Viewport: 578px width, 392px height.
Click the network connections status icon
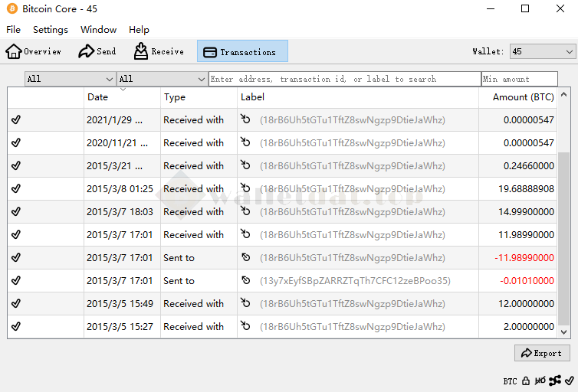tap(555, 381)
